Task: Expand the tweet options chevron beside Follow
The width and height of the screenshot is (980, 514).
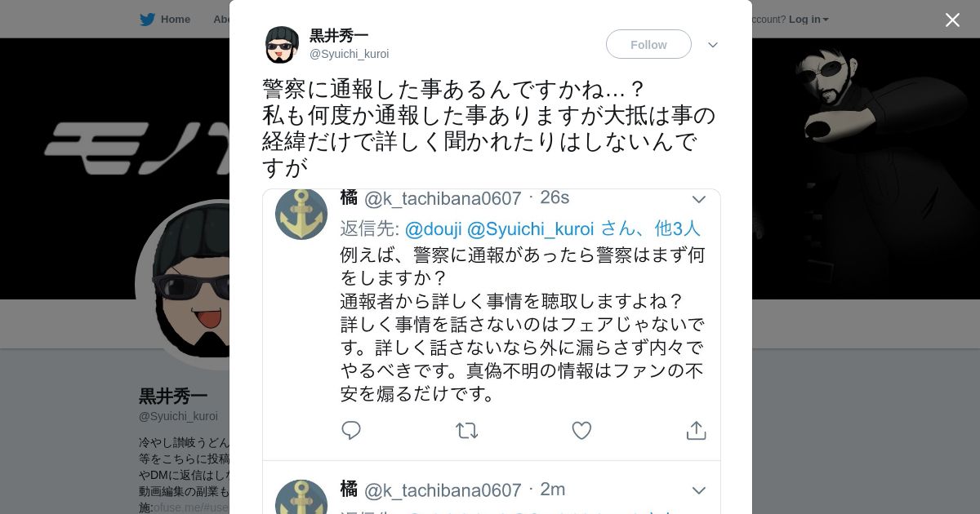Action: 712,45
